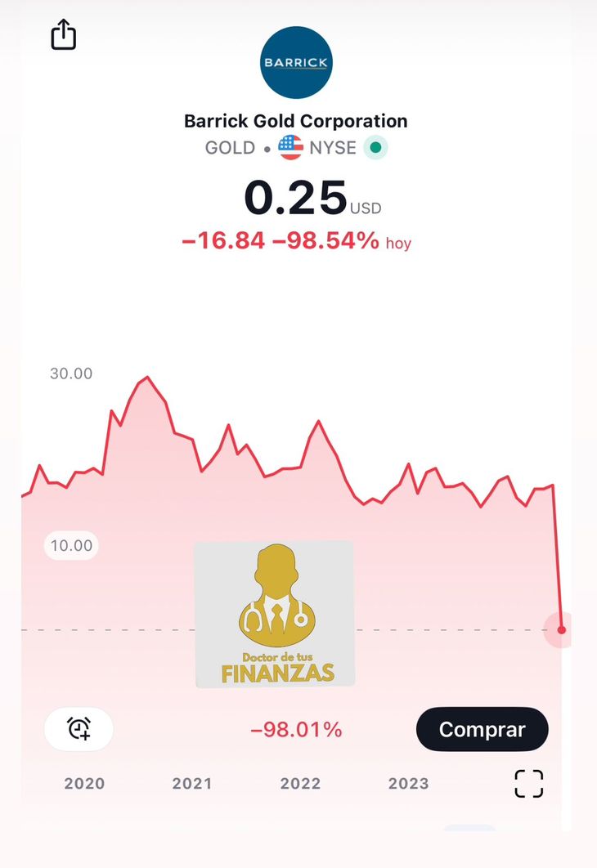The image size is (597, 868).
Task: Select the 2021 label on the time axis
Action: pos(192,783)
